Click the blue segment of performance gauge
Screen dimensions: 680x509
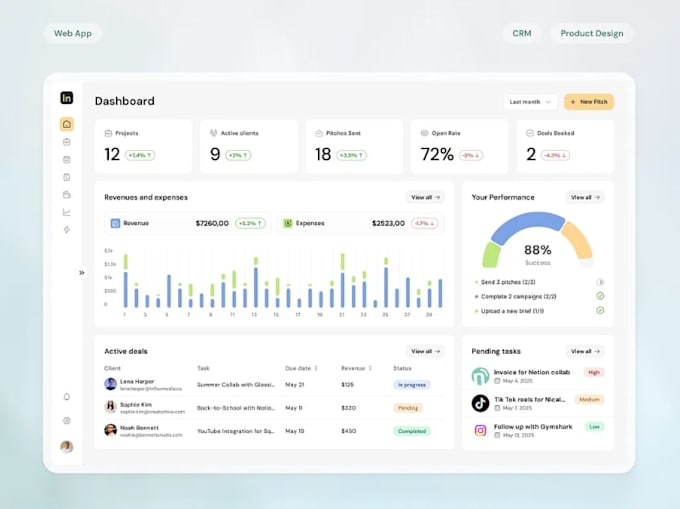click(x=527, y=225)
